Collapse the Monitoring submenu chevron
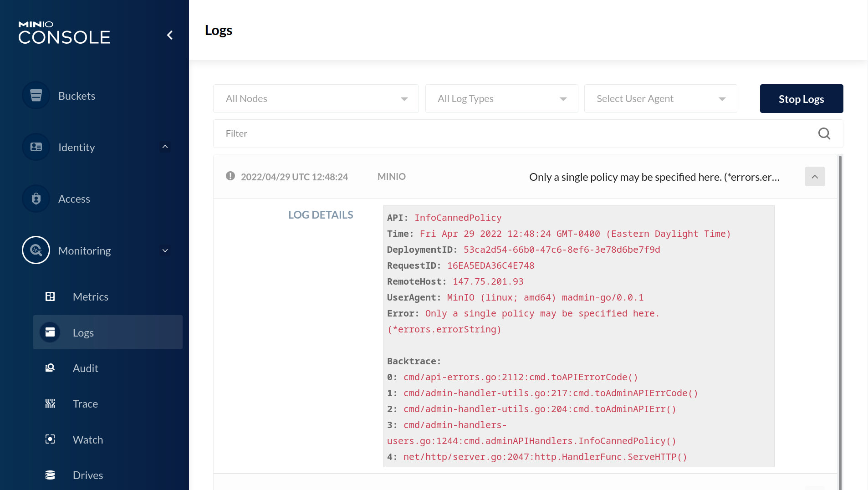The height and width of the screenshot is (490, 868). tap(165, 250)
